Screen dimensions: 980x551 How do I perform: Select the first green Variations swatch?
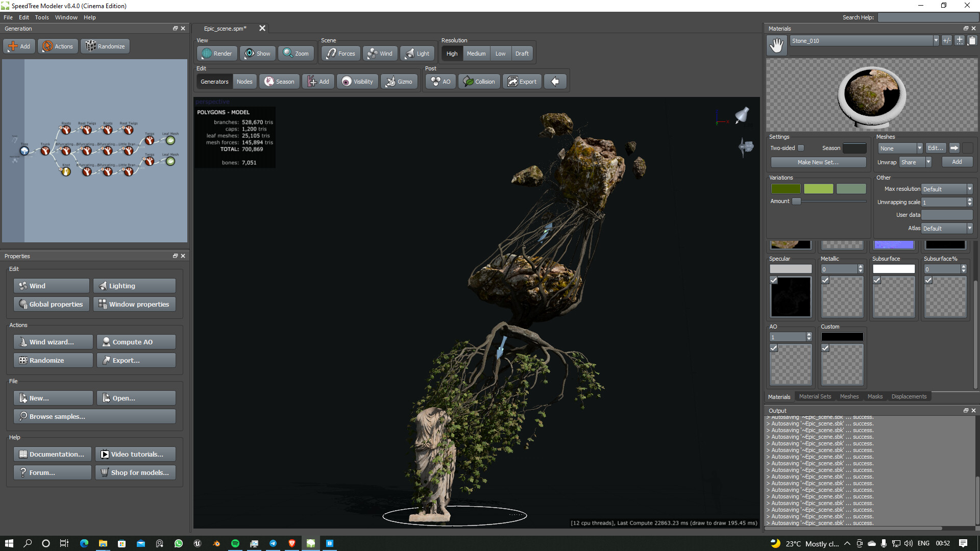[785, 188]
